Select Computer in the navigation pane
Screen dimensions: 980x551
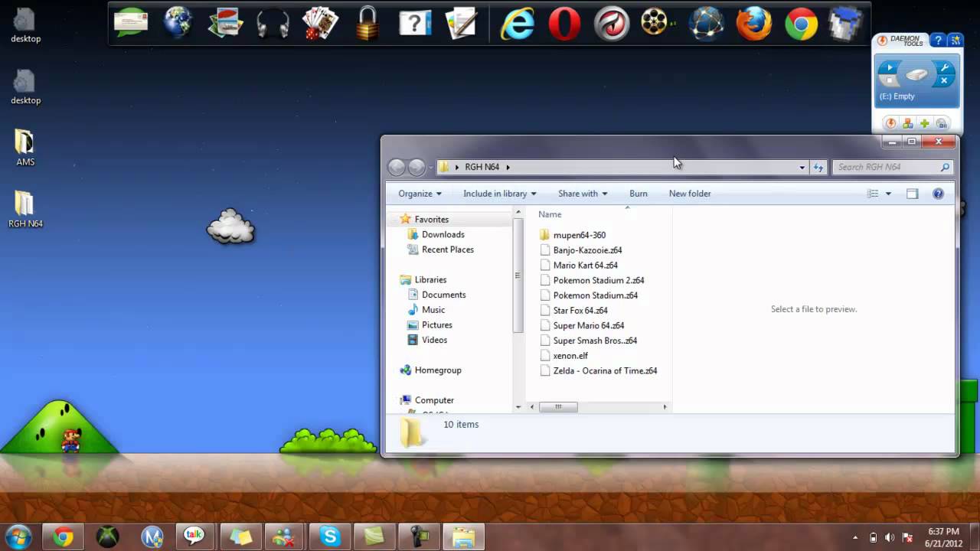point(434,400)
